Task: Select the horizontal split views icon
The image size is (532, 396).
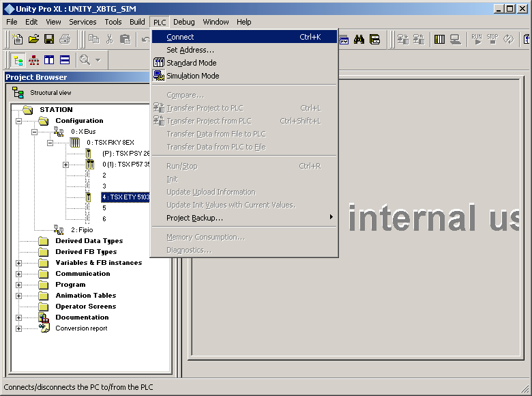Action: [x=65, y=60]
